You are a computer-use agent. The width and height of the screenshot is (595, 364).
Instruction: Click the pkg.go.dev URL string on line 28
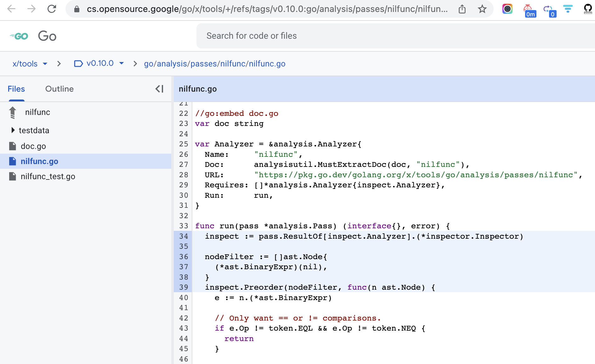click(416, 175)
